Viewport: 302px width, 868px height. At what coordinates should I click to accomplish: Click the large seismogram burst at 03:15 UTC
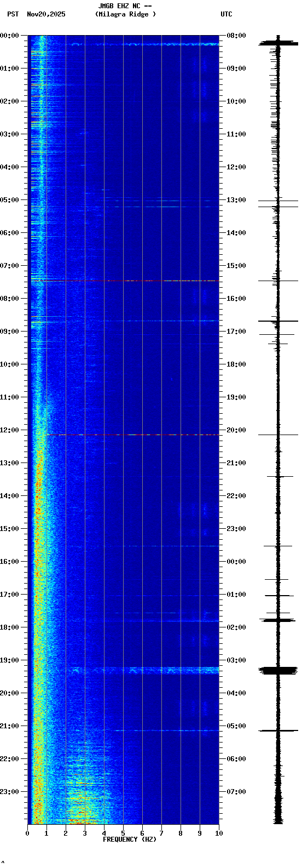pos(278,670)
